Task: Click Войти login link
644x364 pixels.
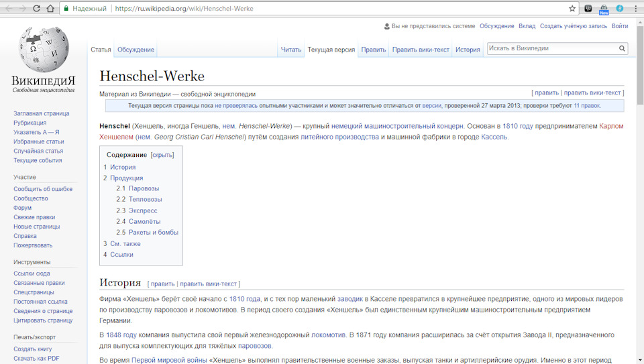Action: 620,26
